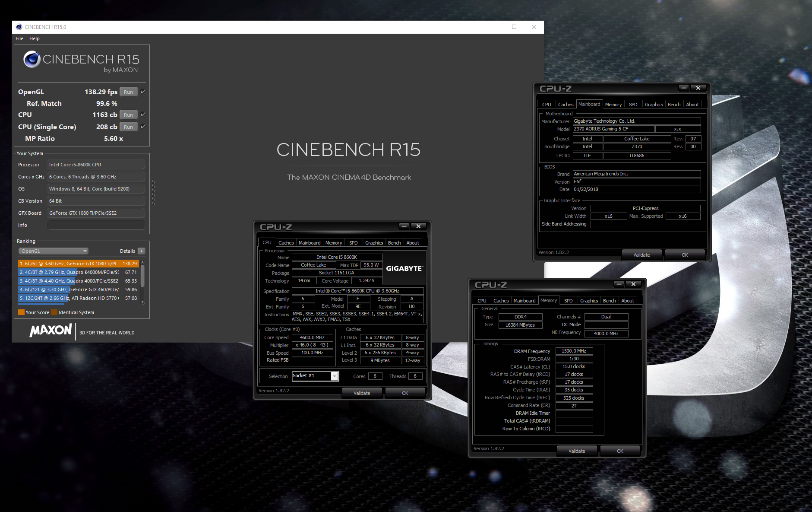Click Model field Z370 AORUS Gaming 5-CF
The image size is (812, 512).
pyautogui.click(x=613, y=129)
